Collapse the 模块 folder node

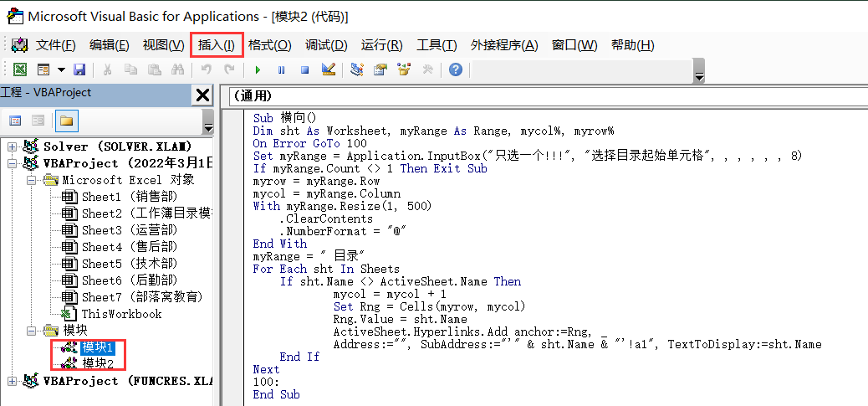pyautogui.click(x=32, y=331)
